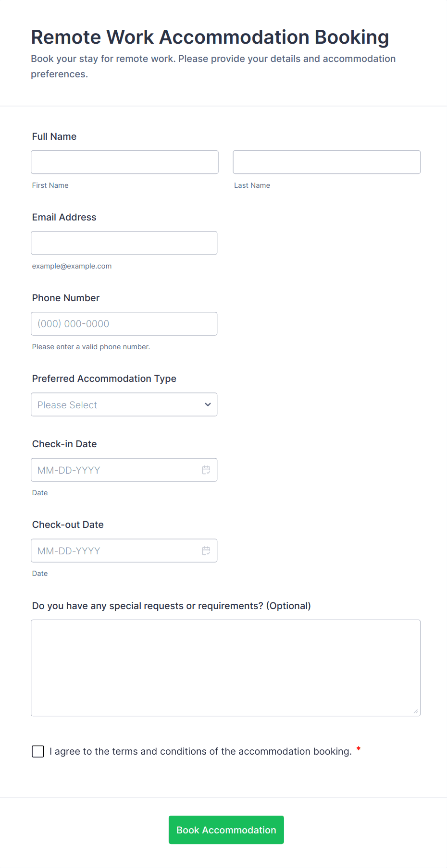Open the Check-in Date calendar icon
Image resolution: width=447 pixels, height=868 pixels.
tap(206, 470)
